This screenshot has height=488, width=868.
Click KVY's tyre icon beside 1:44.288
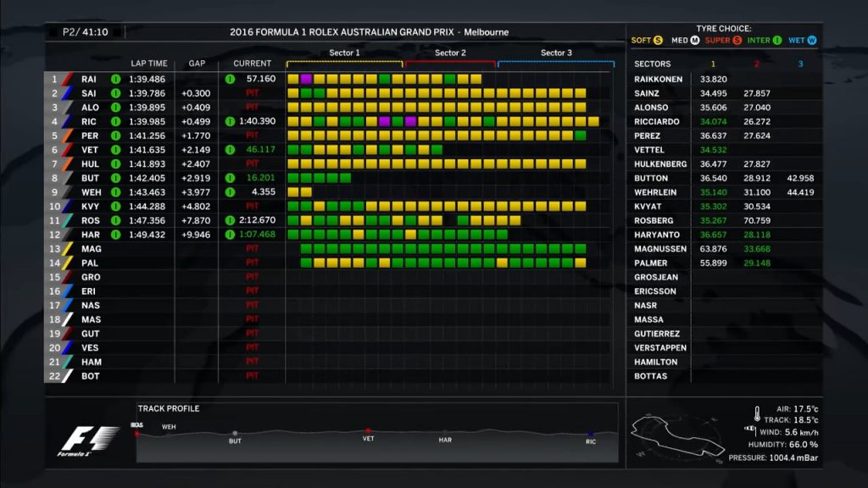pos(115,207)
